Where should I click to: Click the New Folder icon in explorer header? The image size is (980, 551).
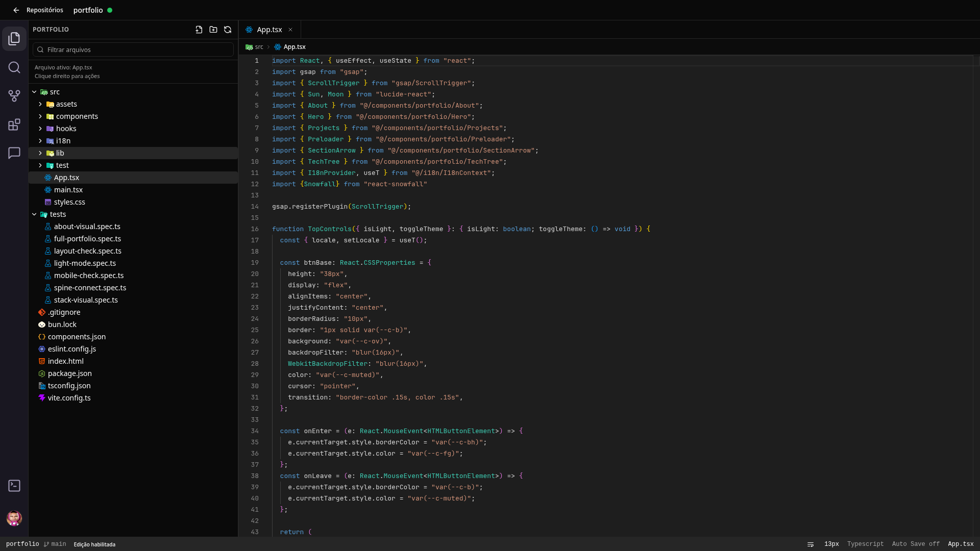(x=213, y=30)
